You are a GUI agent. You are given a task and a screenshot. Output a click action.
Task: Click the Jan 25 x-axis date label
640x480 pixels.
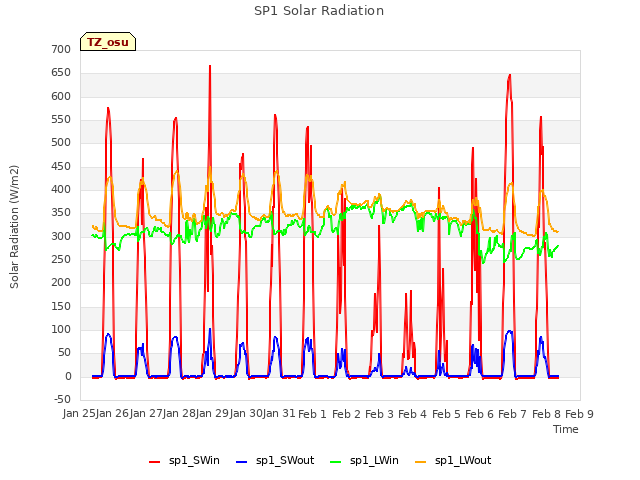click(x=79, y=414)
